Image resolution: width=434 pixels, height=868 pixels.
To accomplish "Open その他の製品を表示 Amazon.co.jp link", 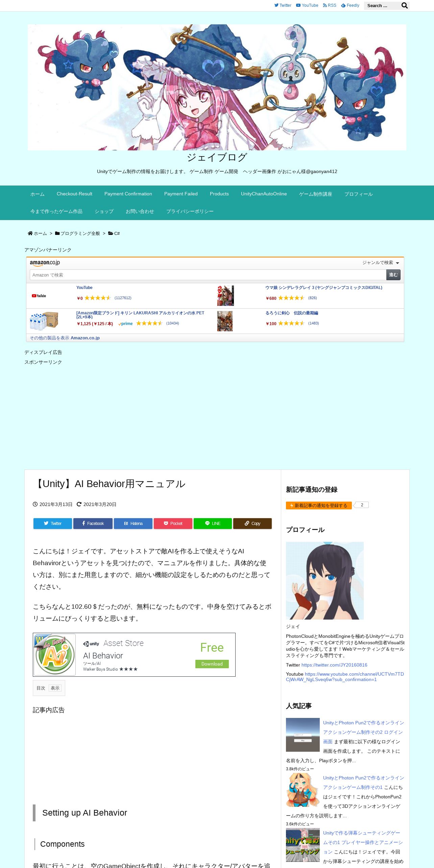I will (x=65, y=338).
